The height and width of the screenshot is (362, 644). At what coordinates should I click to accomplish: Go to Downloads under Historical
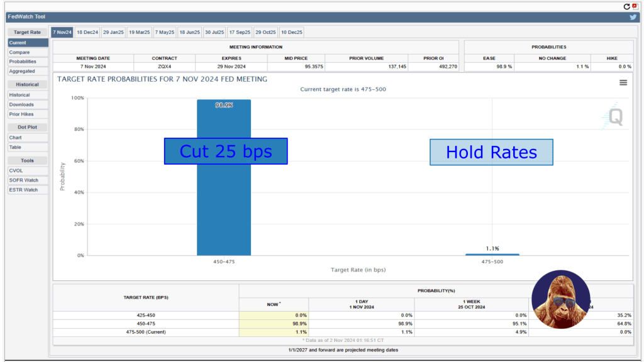tap(21, 104)
